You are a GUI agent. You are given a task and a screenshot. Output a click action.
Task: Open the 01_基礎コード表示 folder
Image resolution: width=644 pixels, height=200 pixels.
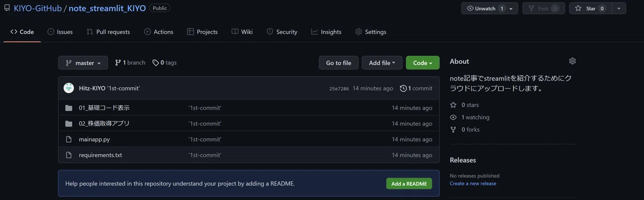pyautogui.click(x=104, y=108)
